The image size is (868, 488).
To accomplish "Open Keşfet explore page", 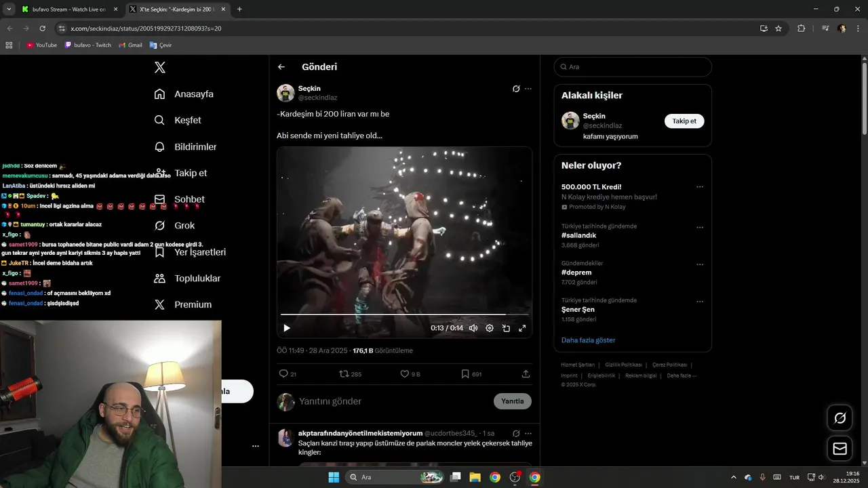I will point(178,120).
